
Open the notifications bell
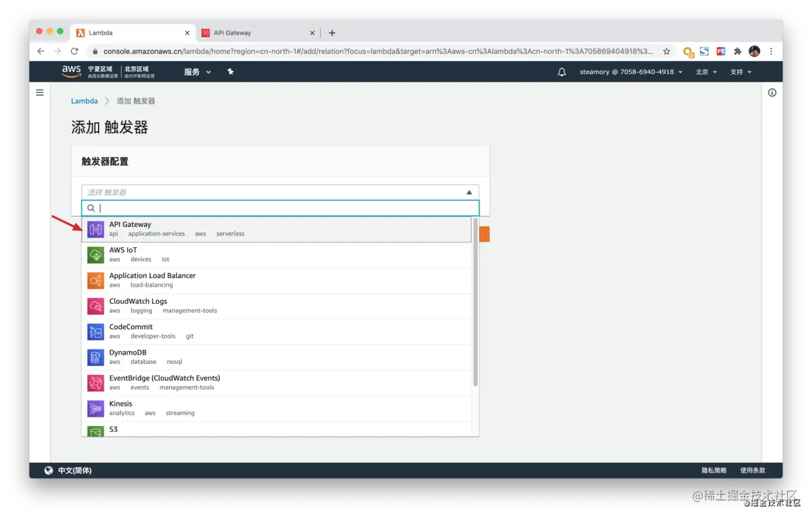[x=561, y=72]
